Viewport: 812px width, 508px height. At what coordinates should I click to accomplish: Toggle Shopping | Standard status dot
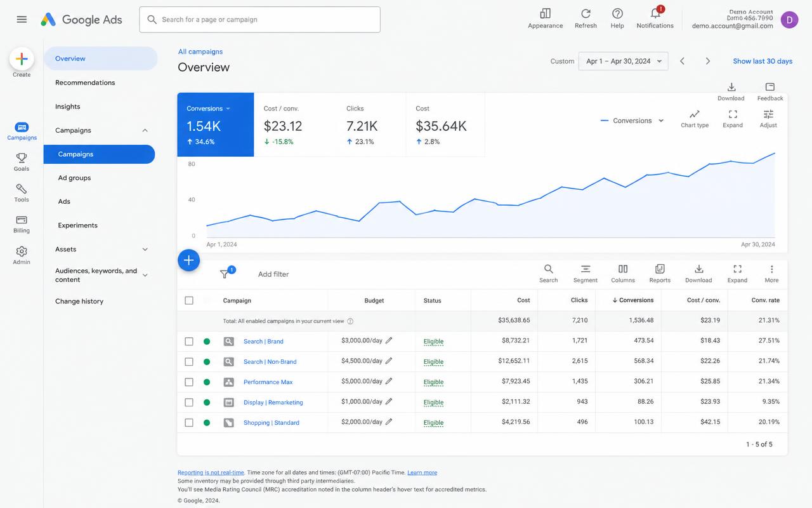tap(207, 423)
